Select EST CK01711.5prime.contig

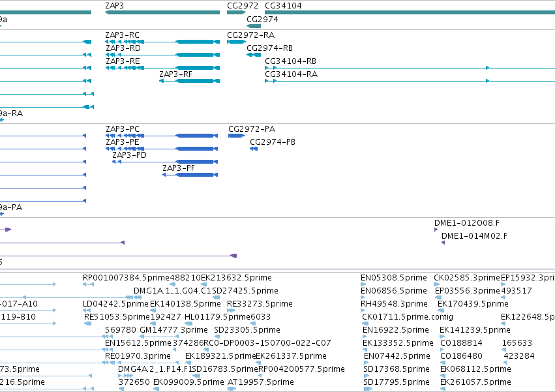click(x=408, y=317)
